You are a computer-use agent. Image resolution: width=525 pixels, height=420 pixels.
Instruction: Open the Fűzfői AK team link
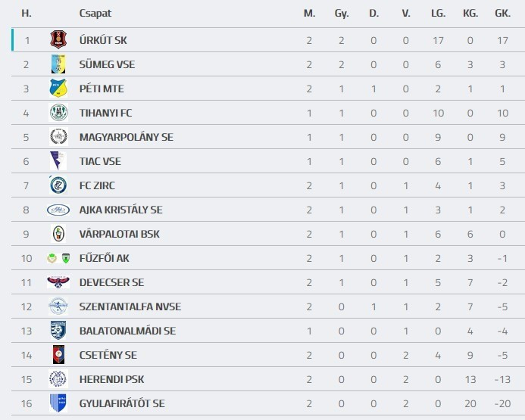pos(104,258)
